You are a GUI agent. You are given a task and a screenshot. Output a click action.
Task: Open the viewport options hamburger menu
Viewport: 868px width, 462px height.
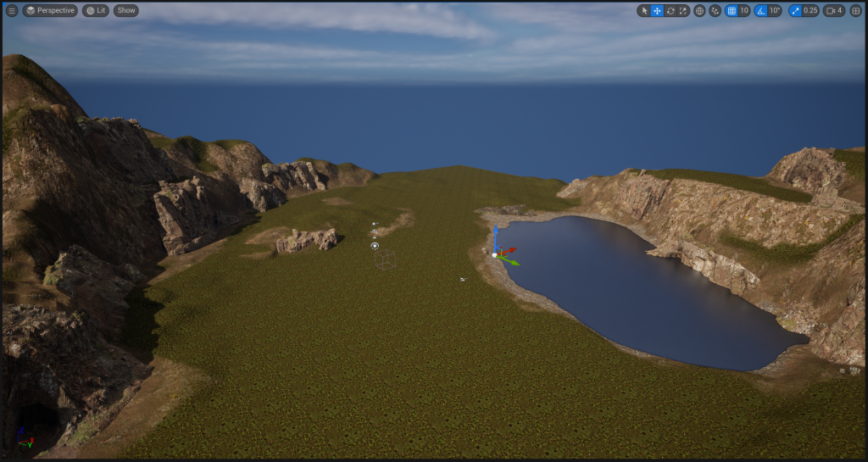[12, 11]
